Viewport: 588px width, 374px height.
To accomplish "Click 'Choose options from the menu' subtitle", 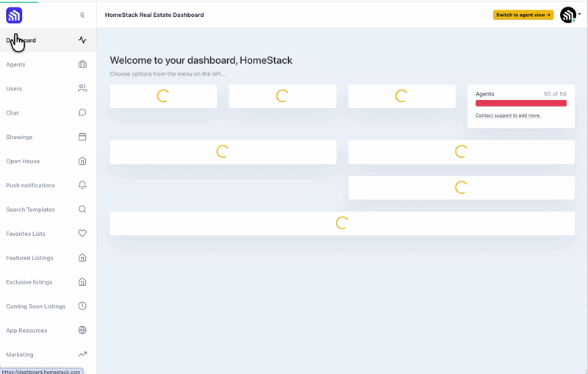I will (x=168, y=73).
